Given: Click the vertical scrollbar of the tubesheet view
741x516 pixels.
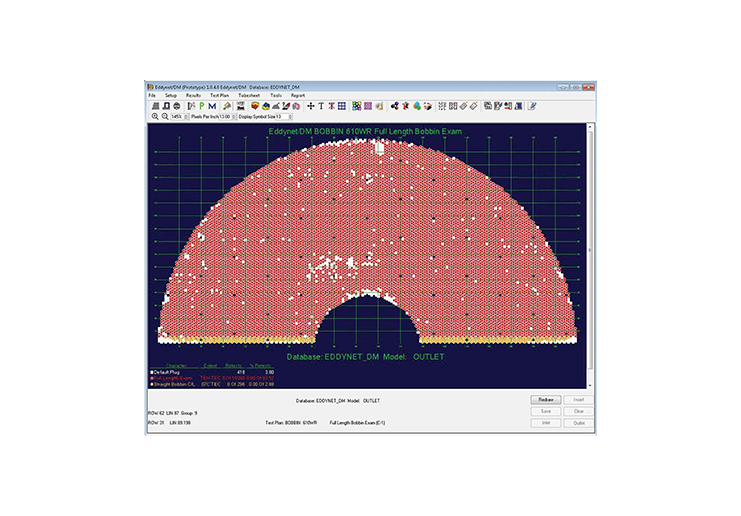Looking at the screenshot, I should 590,256.
